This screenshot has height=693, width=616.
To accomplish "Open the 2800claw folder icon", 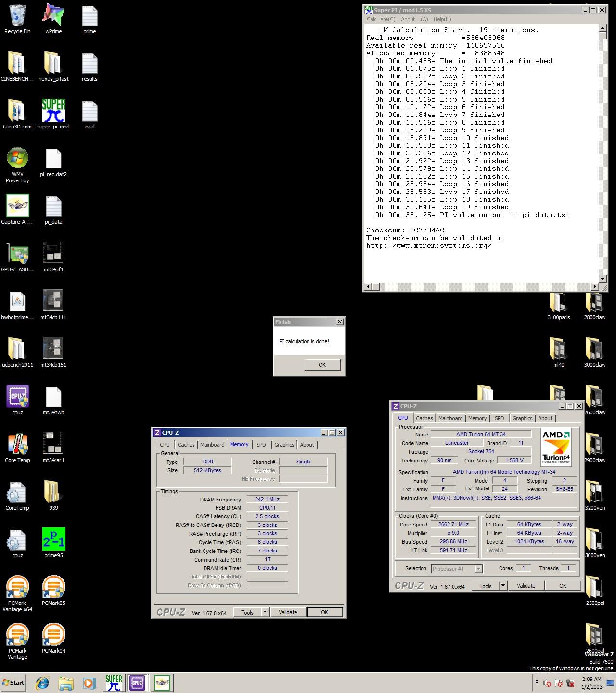I will pyautogui.click(x=594, y=305).
